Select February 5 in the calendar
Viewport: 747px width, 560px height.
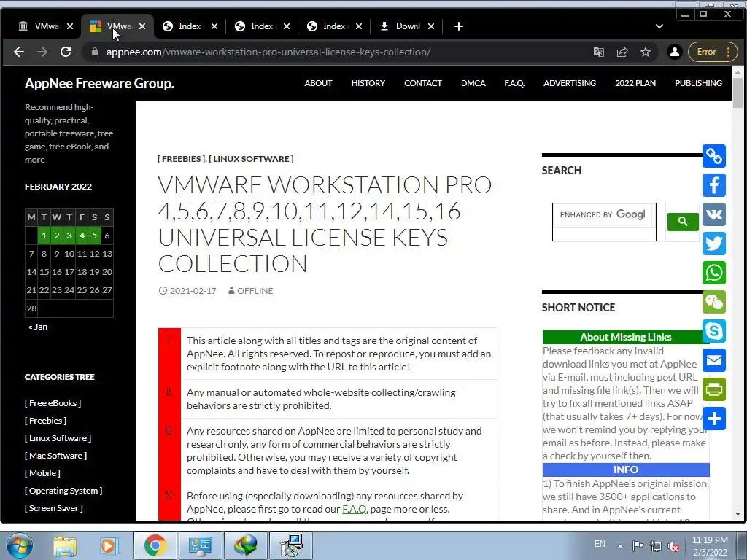pos(94,236)
